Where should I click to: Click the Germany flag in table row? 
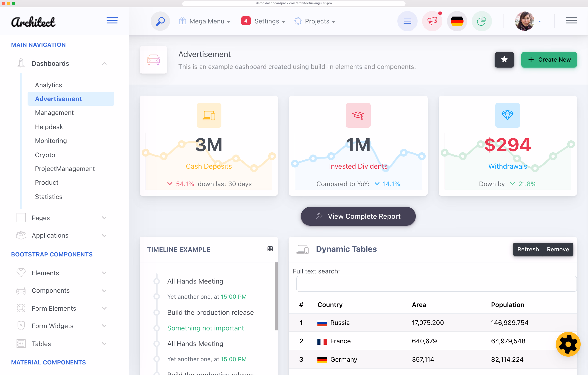click(322, 360)
